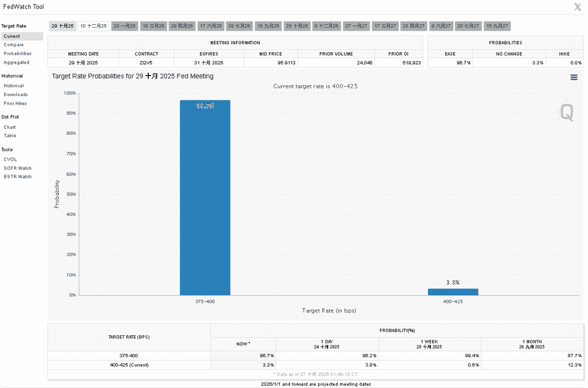Click the 3.3% label above the bar
This screenshot has height=388, width=588.
click(453, 283)
